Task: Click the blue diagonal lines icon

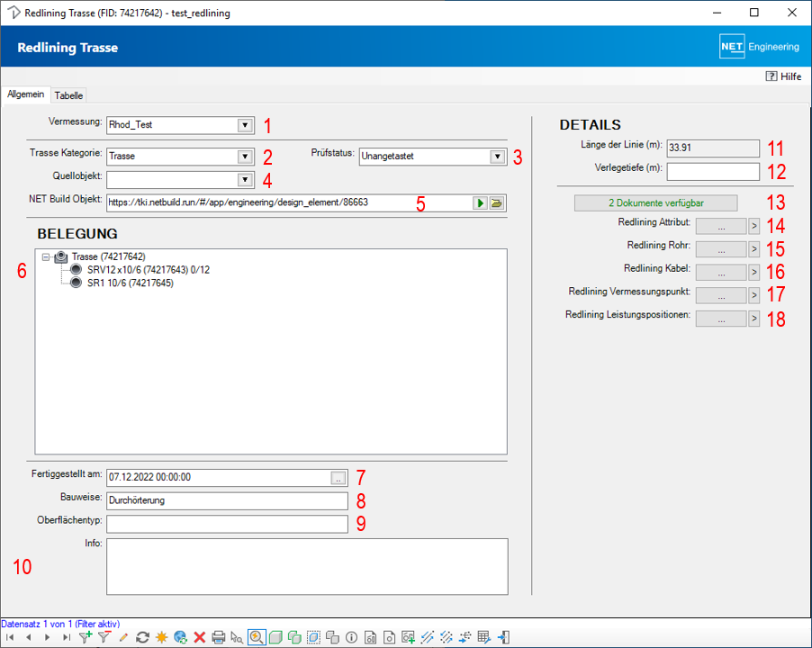Action: [x=428, y=637]
